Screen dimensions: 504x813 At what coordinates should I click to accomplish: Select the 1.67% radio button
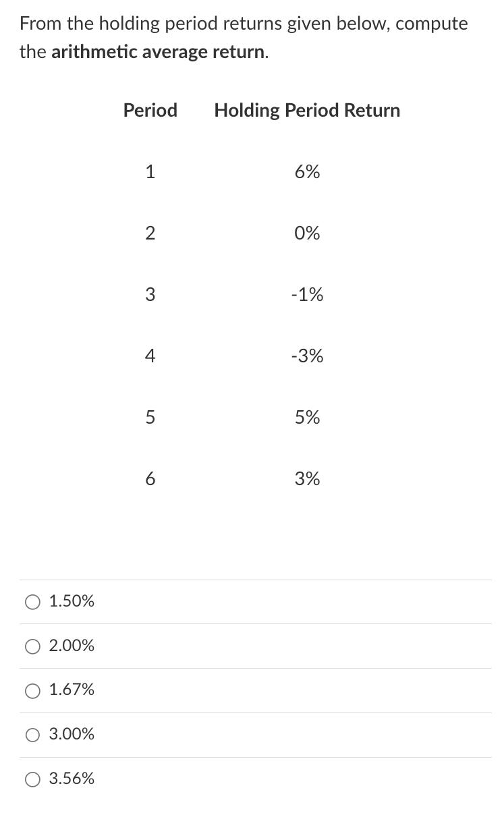(x=32, y=690)
